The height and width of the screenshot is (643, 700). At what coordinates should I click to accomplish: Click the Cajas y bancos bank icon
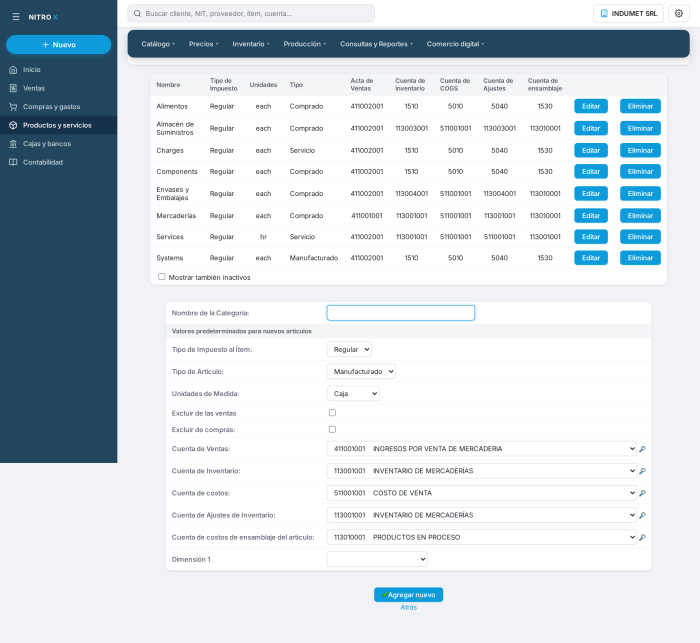click(13, 144)
